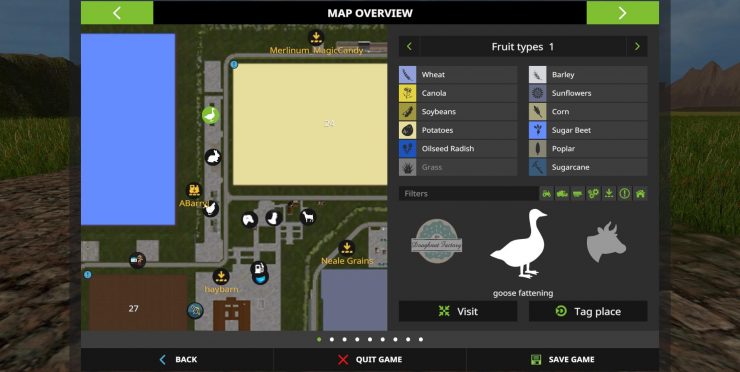Select the Neale Grains sell point icon
The height and width of the screenshot is (372, 740).
point(346,247)
